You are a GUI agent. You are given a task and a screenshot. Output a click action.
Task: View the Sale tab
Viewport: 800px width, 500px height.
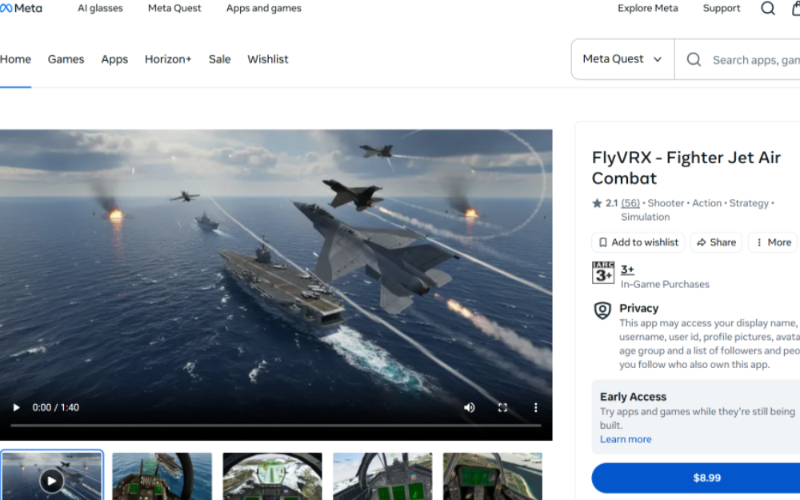click(219, 59)
